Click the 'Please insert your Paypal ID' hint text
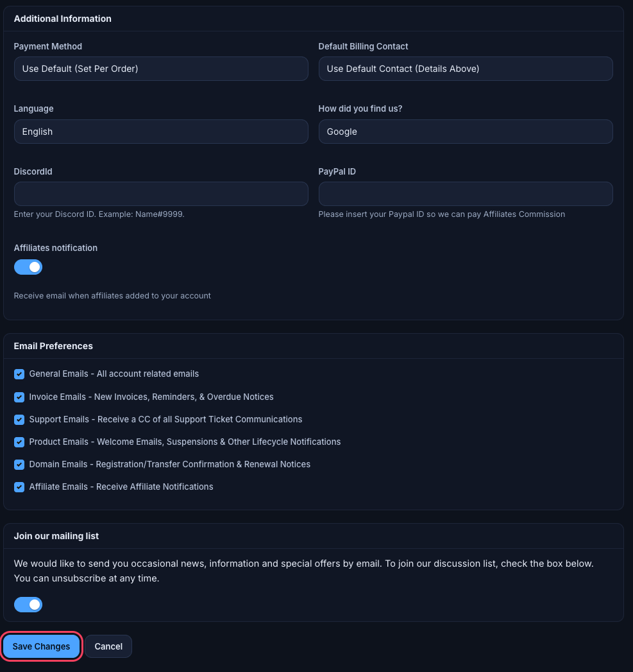Screen dimensions: 633x672 point(441,214)
